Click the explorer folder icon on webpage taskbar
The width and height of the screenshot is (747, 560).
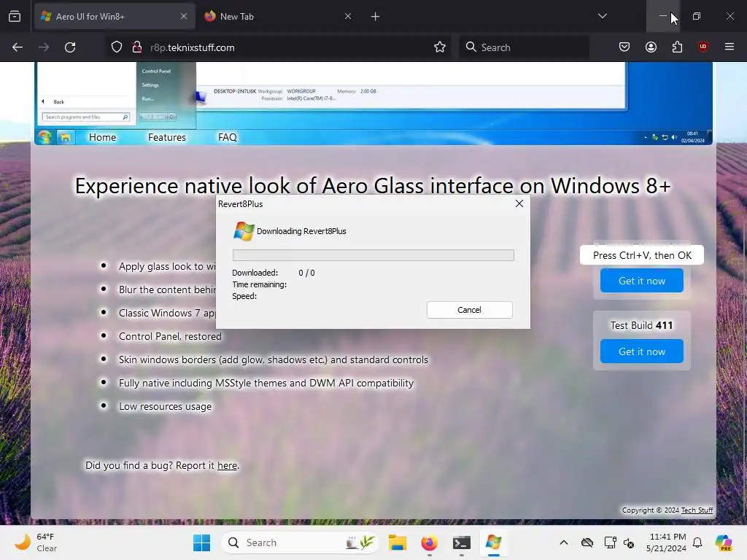pos(65,138)
